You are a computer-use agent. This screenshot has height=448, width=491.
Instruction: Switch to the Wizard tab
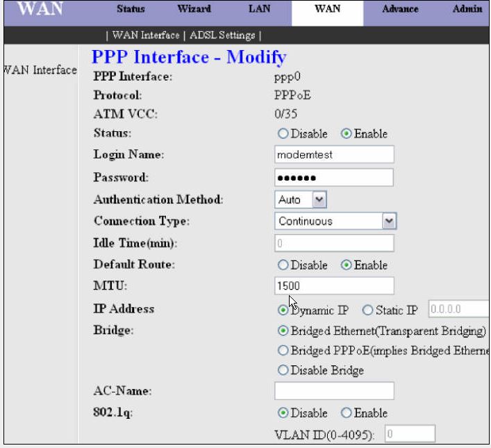[x=194, y=9]
